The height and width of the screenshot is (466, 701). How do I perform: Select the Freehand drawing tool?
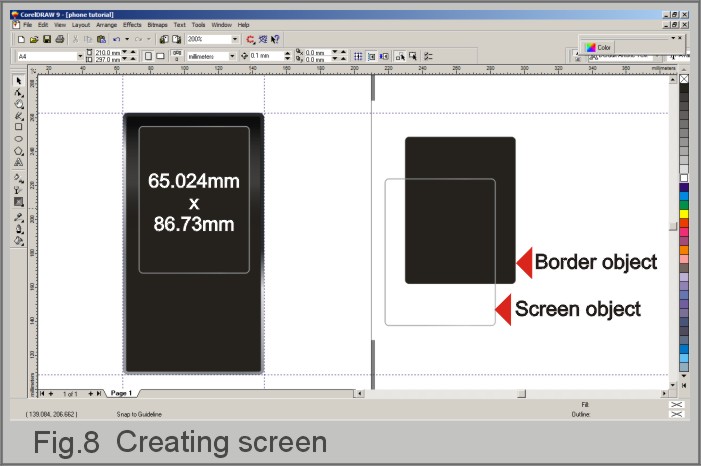[18, 116]
